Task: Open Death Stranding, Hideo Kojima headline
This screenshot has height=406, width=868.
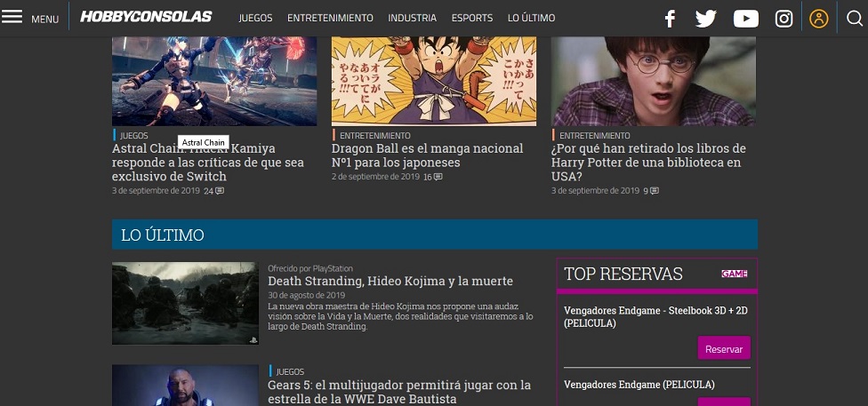Action: pos(390,281)
